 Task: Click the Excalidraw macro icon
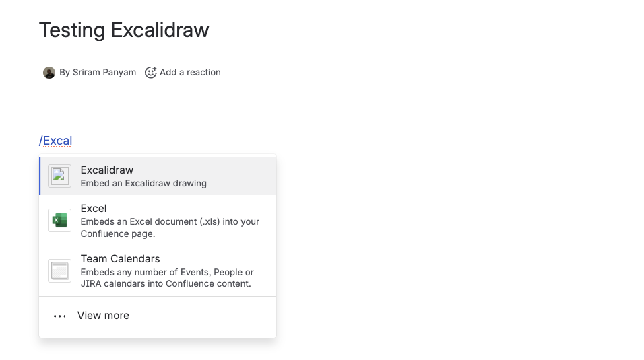(x=59, y=176)
